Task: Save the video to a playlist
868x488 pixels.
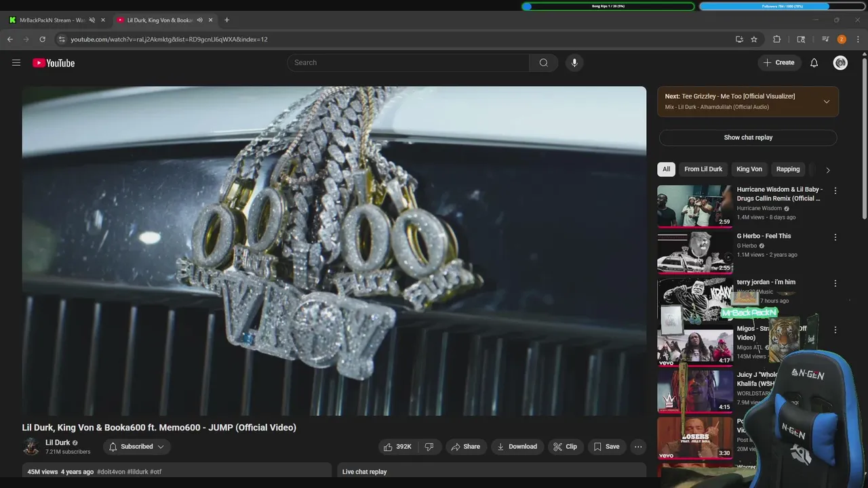Action: click(x=606, y=447)
